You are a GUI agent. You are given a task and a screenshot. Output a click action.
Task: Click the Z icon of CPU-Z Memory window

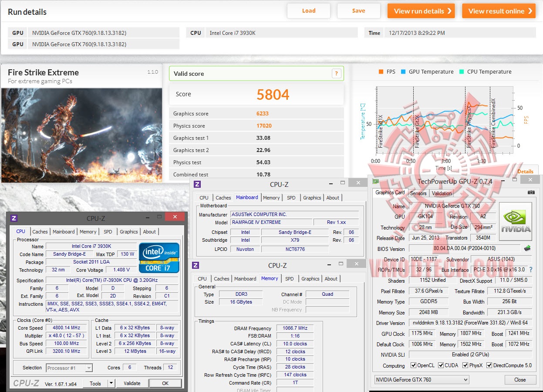click(196, 265)
